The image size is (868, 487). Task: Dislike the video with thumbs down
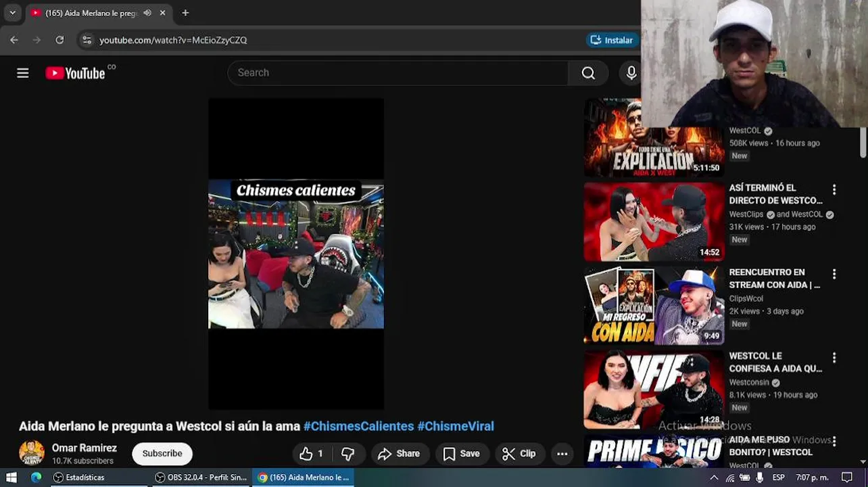(348, 454)
